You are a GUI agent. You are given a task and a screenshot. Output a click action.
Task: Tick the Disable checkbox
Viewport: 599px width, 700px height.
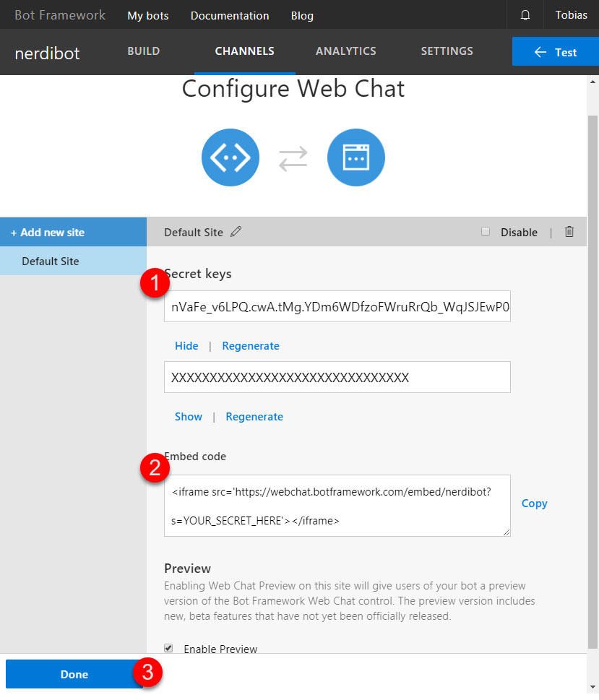tap(486, 231)
